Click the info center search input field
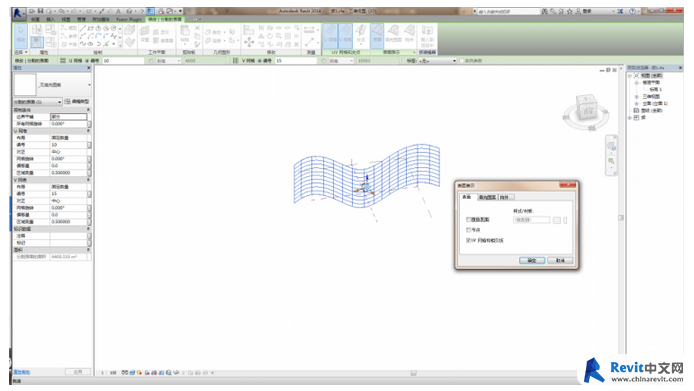694x391 pixels. (x=509, y=11)
